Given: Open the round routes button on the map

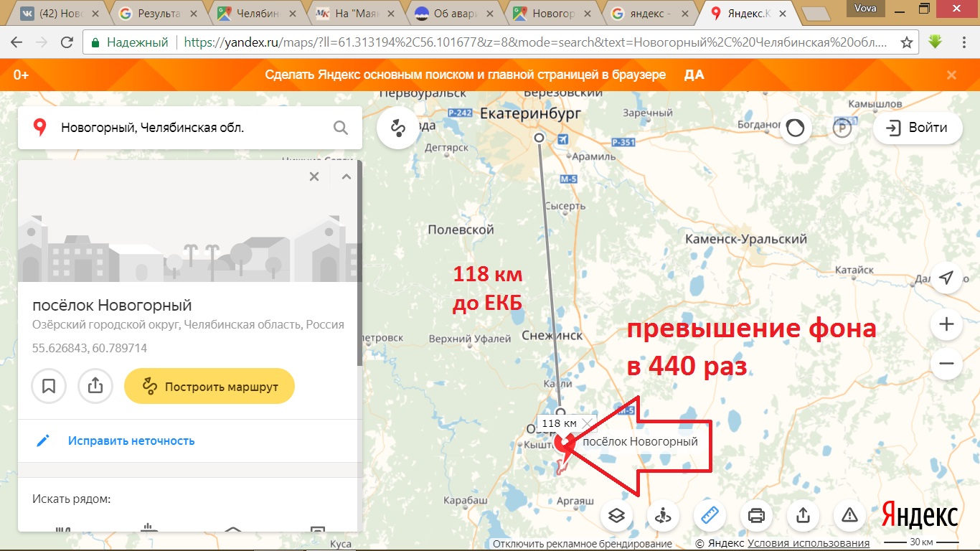Looking at the screenshot, I should [x=397, y=128].
